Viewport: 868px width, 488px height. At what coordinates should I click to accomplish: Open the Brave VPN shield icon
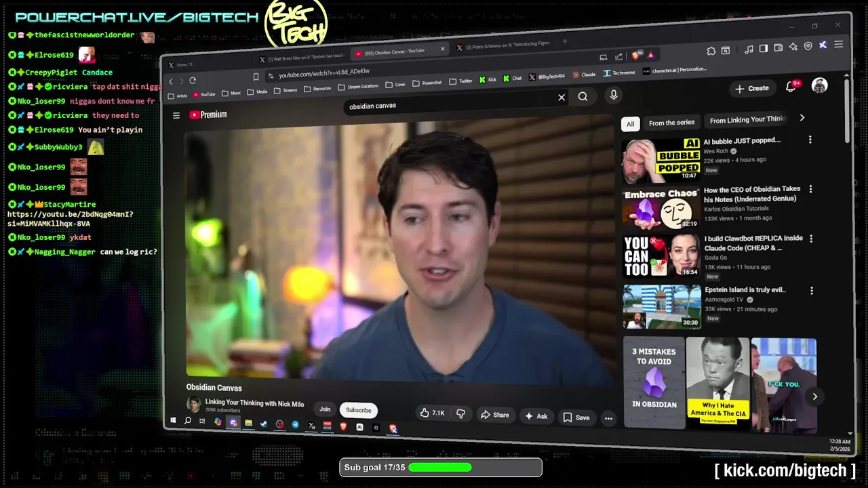[808, 46]
